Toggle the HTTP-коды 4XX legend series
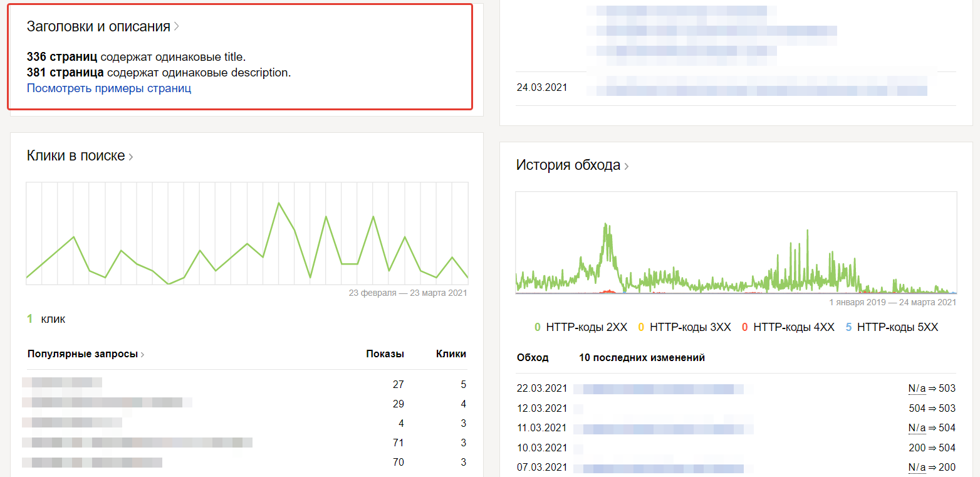980x477 pixels. click(x=788, y=327)
